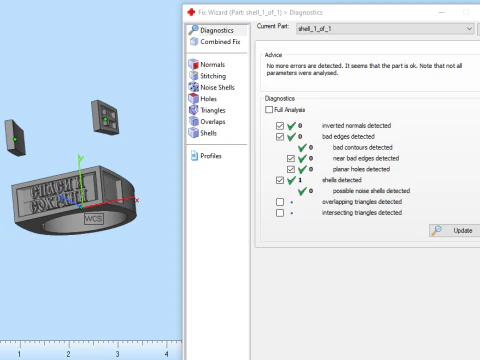Select the Noise Shells fix step
Screen dimensions: 480x360
click(x=217, y=87)
